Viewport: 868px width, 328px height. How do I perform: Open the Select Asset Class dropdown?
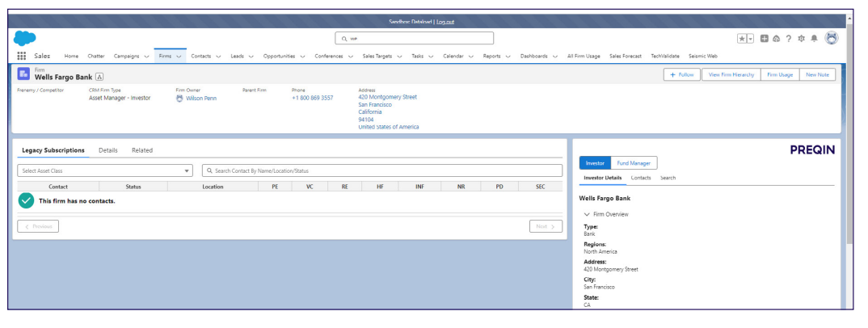point(104,171)
